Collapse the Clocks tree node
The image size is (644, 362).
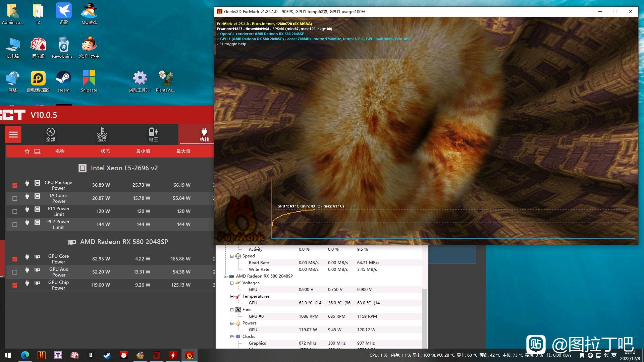pyautogui.click(x=232, y=337)
